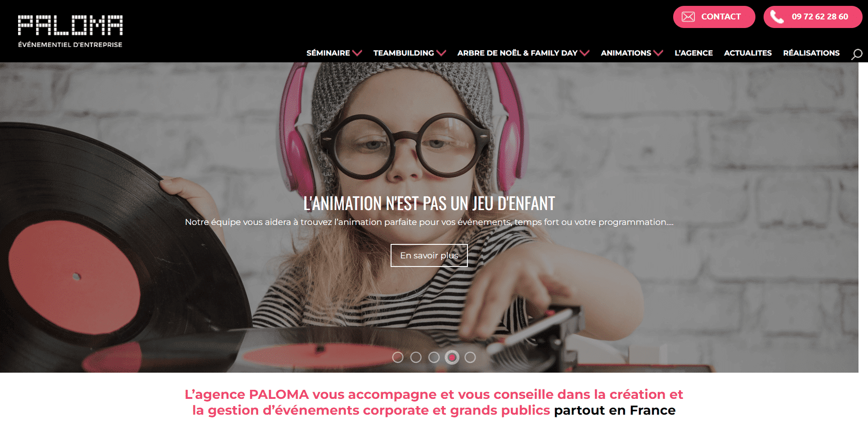Expand the Arbre de Noël & Family Day chevron
This screenshot has height=421, width=868.
pyautogui.click(x=585, y=53)
